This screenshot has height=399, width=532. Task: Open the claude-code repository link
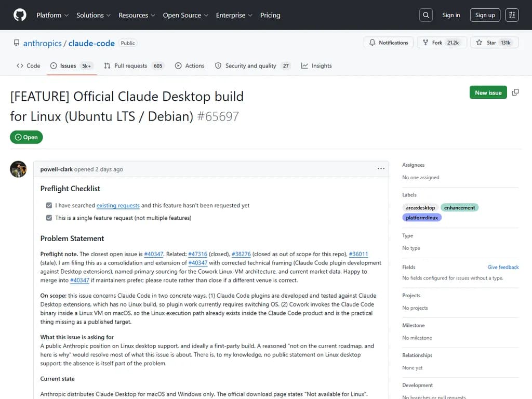pos(91,43)
